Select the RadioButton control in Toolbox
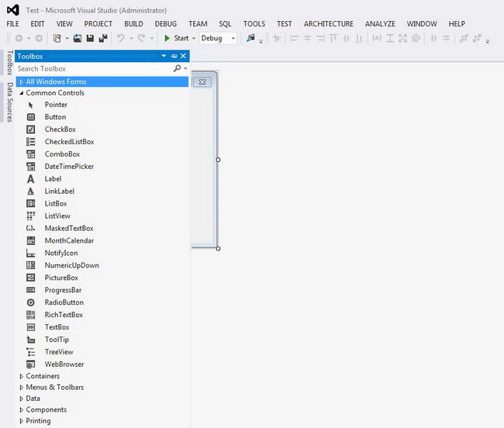504x428 pixels. (64, 302)
